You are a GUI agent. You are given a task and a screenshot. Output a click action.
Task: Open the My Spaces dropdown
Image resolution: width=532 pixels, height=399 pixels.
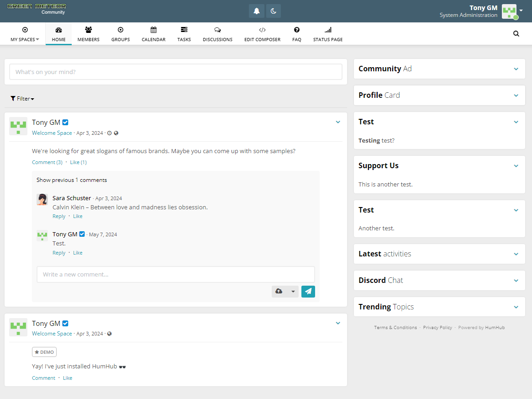click(x=25, y=34)
